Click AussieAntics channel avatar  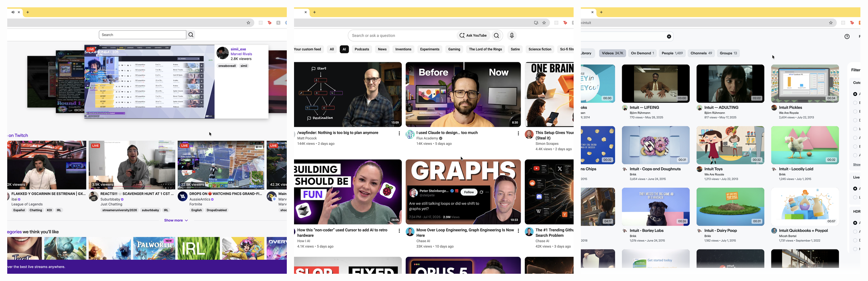(183, 197)
